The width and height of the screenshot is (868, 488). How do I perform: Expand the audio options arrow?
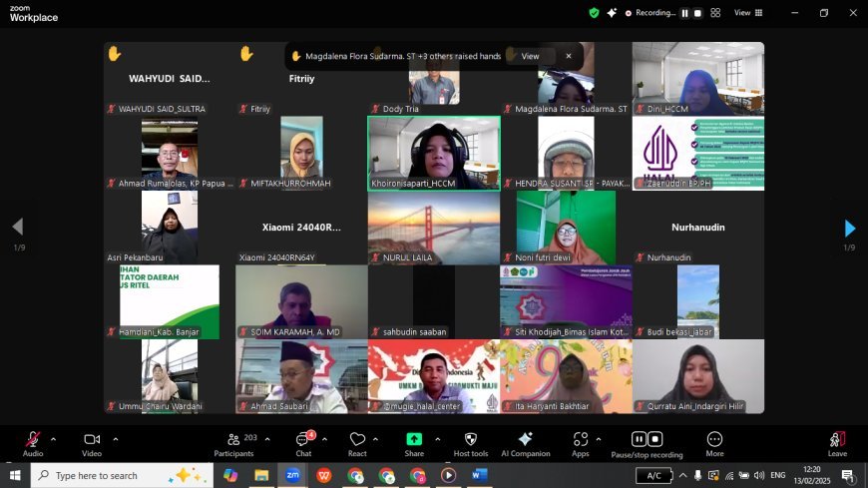point(53,439)
